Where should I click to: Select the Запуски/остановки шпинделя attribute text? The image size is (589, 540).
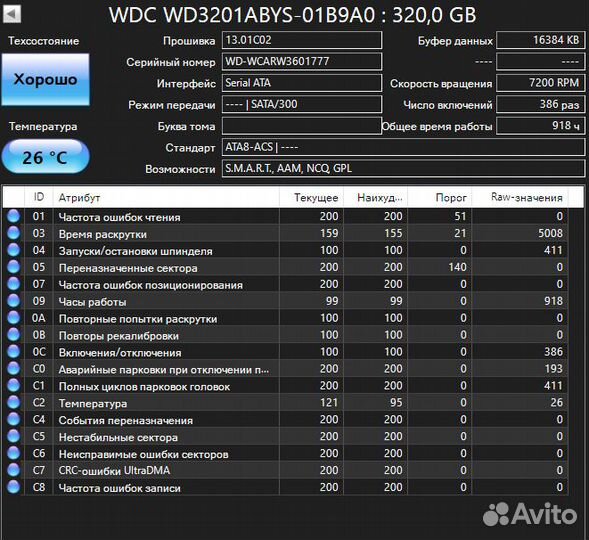[x=135, y=251]
